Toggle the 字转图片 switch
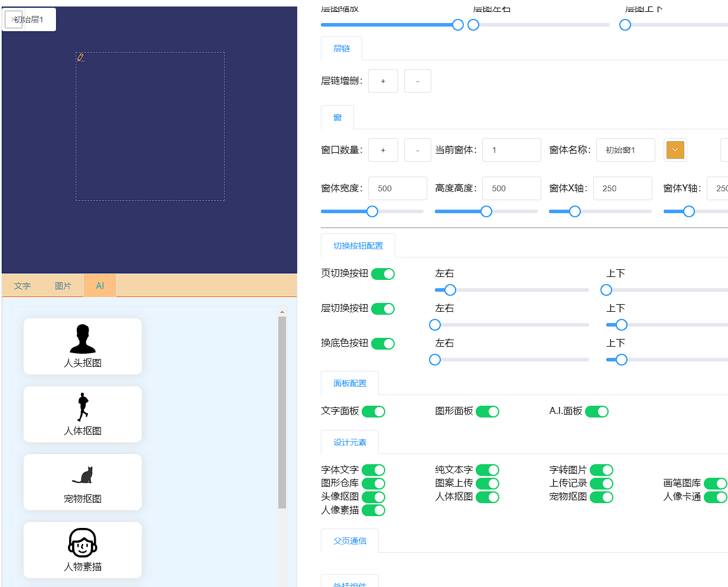728x587 pixels. (602, 470)
